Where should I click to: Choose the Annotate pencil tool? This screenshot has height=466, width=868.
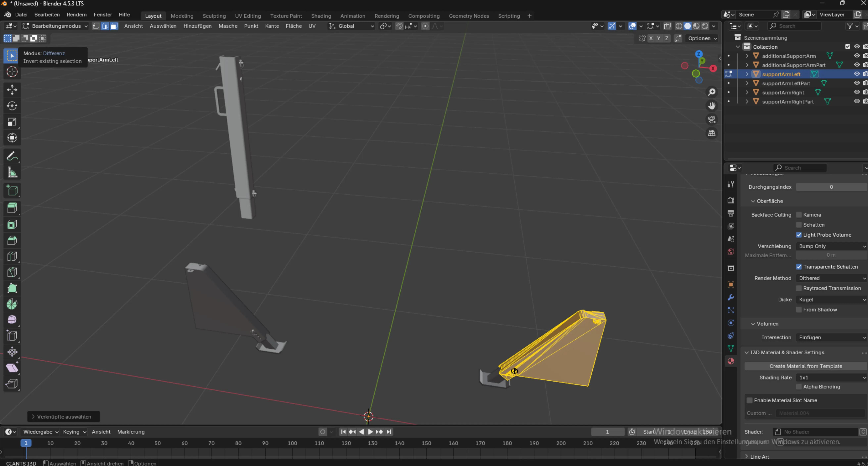pos(12,156)
